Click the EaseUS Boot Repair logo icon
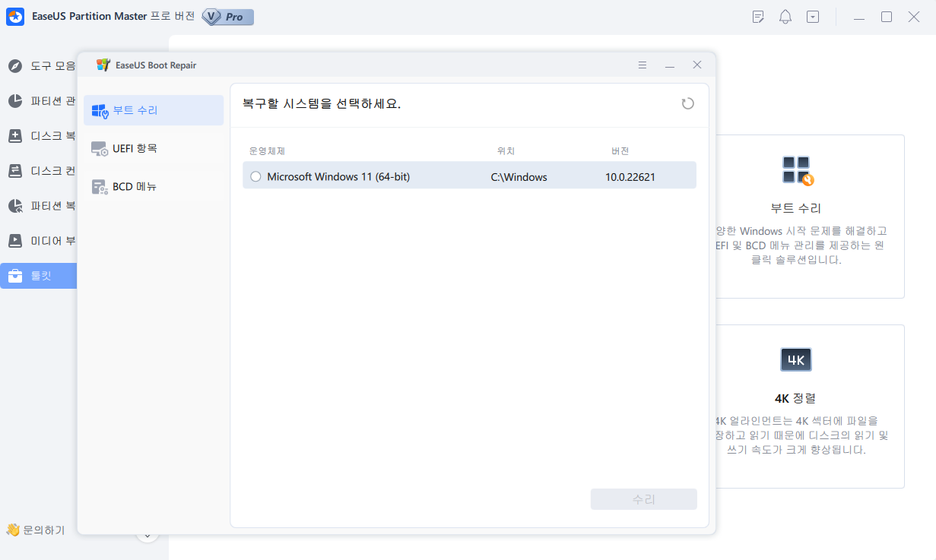This screenshot has width=936, height=560. click(103, 65)
